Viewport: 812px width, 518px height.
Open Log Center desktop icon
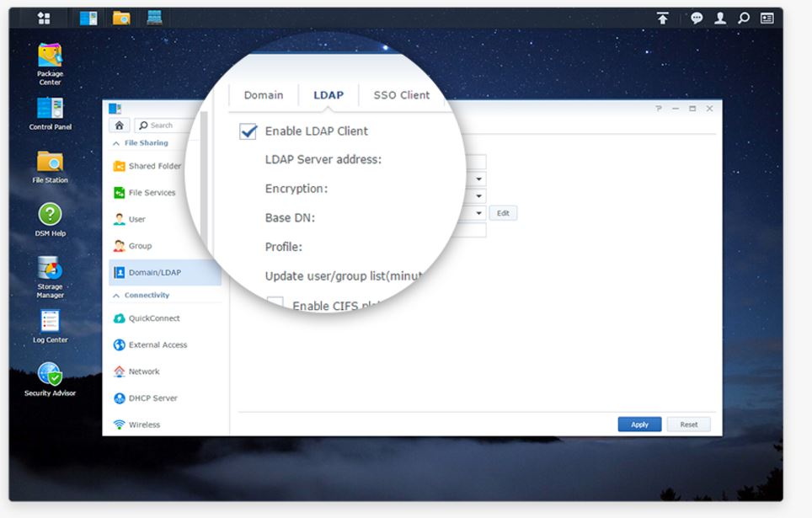51,326
